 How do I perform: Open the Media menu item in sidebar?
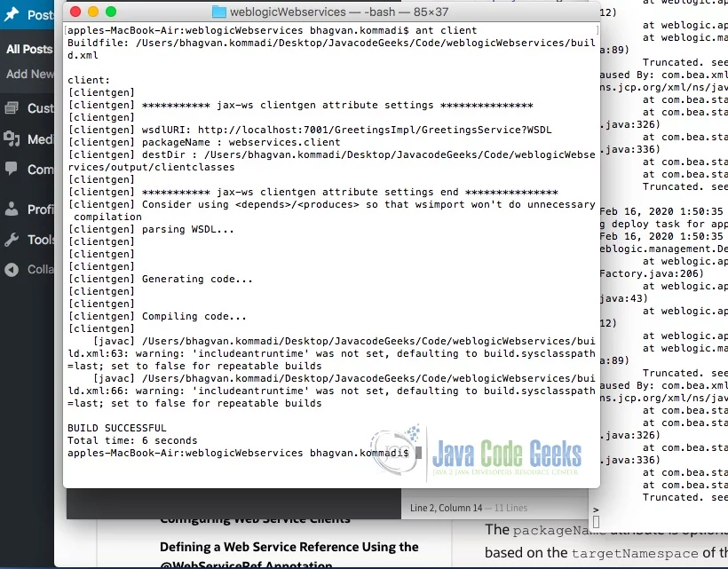[x=40, y=138]
